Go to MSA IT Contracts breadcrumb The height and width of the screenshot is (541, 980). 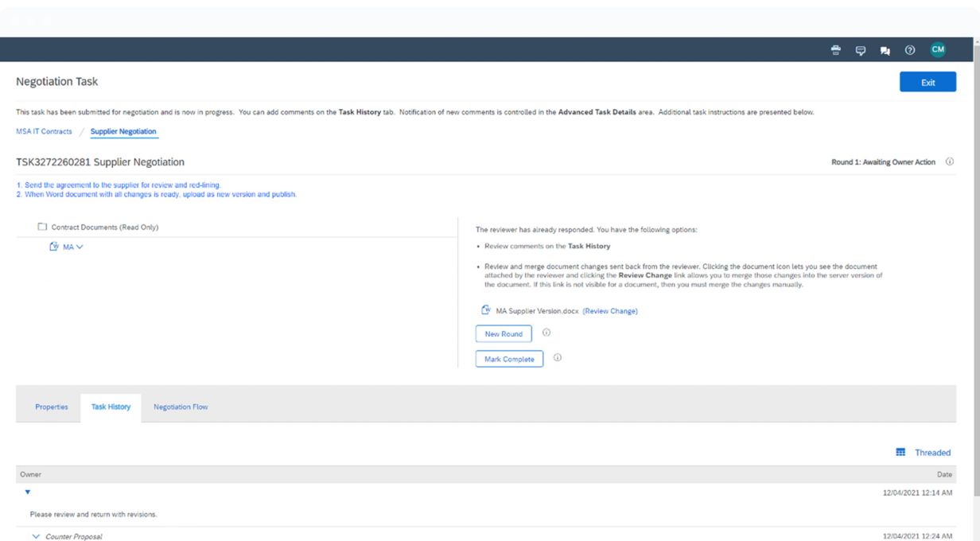[x=44, y=131]
